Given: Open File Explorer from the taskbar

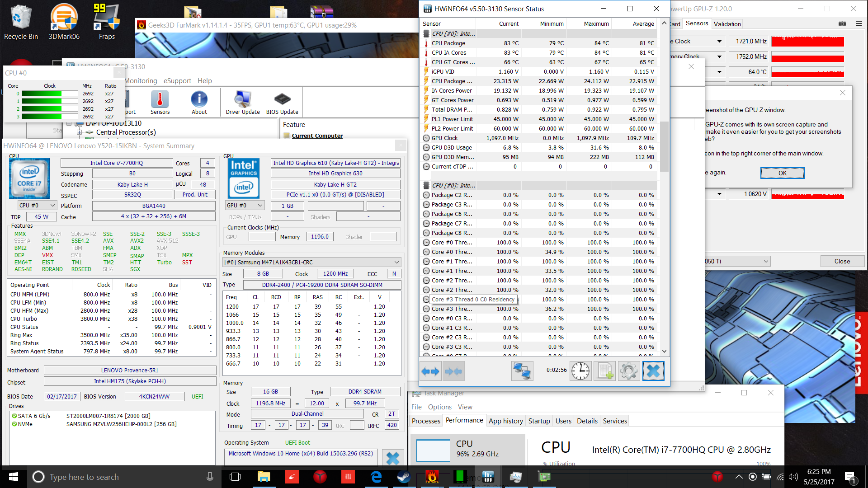Looking at the screenshot, I should [264, 477].
